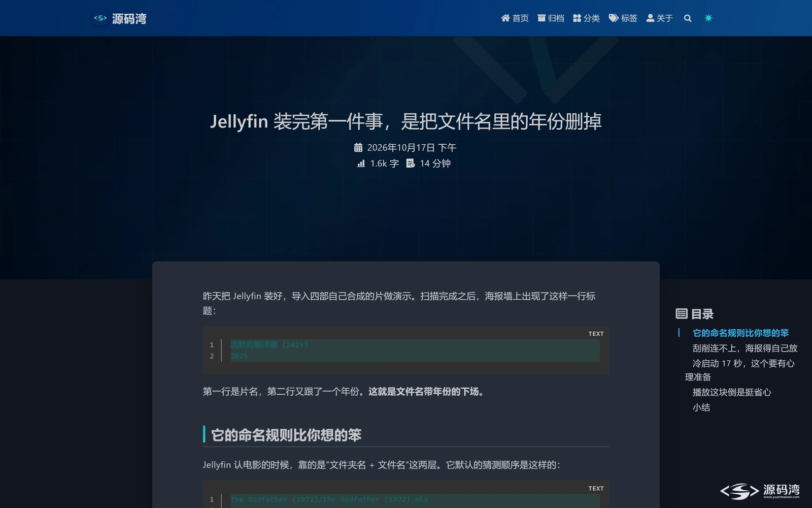Jump to 它的命名规则比你想的笨 in contents
Viewport: 812px width, 508px height.
tap(740, 333)
